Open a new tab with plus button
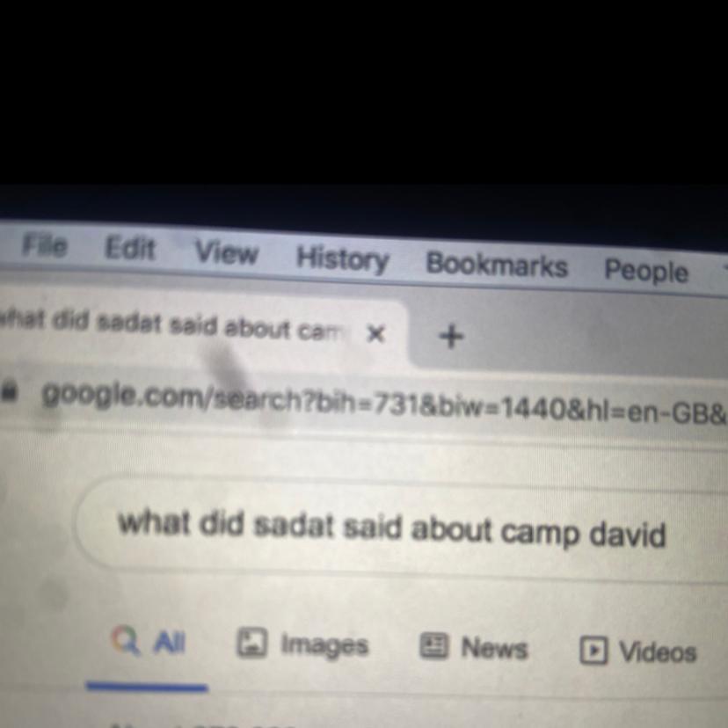 [x=451, y=337]
